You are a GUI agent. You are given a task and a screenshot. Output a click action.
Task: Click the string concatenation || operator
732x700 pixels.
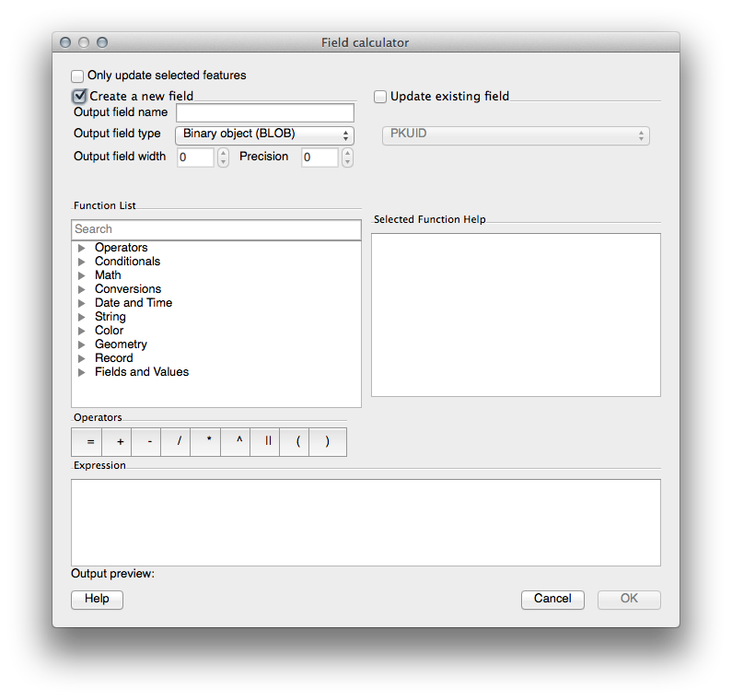point(268,442)
